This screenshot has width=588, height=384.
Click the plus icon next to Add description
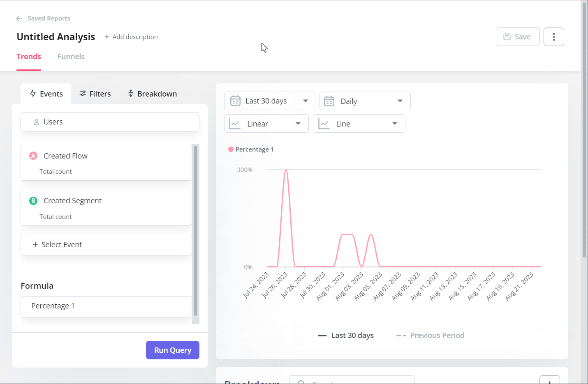coord(107,37)
